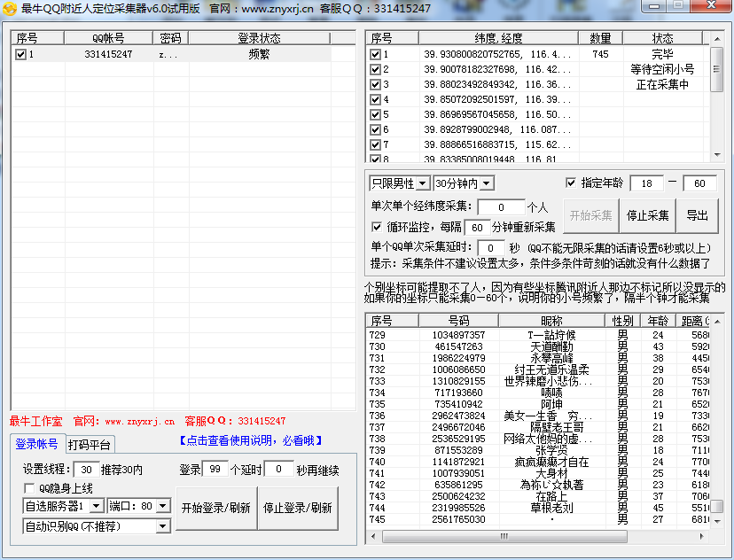This screenshot has width=734, height=560.
Task: Click the 等待空闲小号 status cell
Action: point(662,69)
